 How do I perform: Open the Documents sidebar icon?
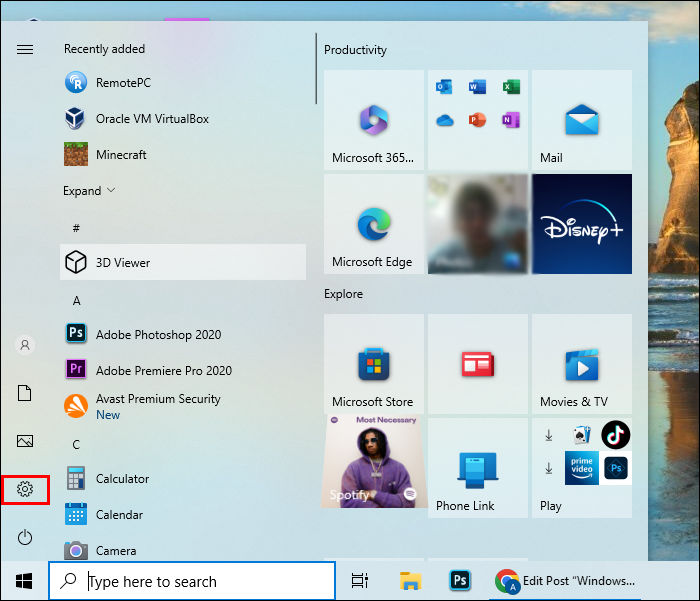(x=25, y=393)
